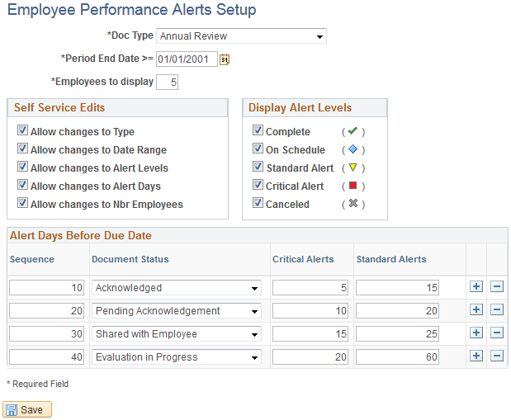Click the Employees to display field
Viewport: 511px width, 420px height.
(167, 82)
